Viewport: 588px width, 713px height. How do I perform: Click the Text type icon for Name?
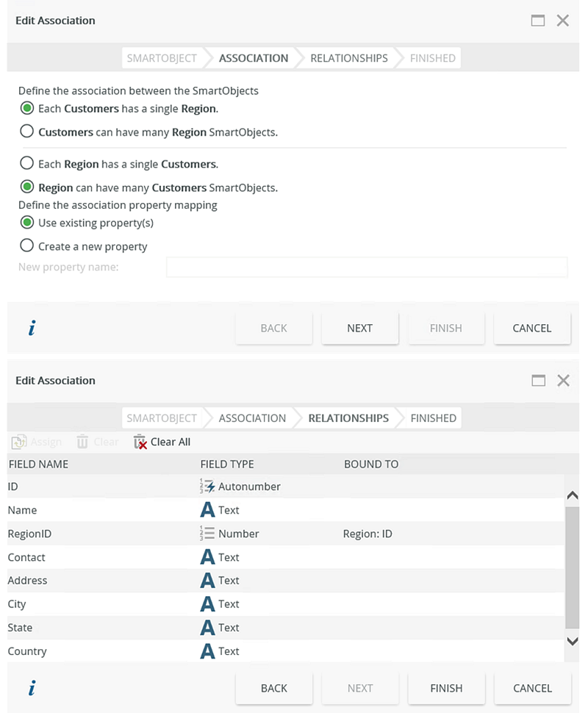pyautogui.click(x=207, y=510)
